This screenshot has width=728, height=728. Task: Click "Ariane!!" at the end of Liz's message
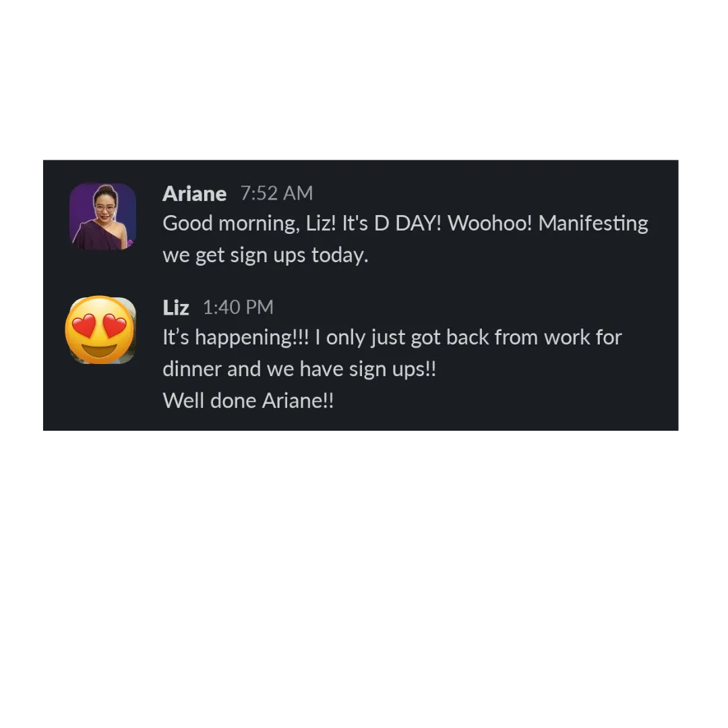pyautogui.click(x=298, y=400)
